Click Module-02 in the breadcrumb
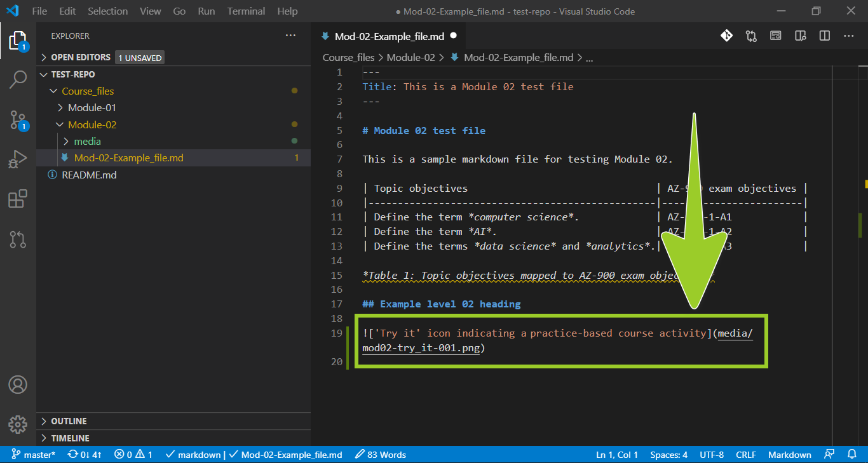Screen dimensions: 868x463 point(410,57)
